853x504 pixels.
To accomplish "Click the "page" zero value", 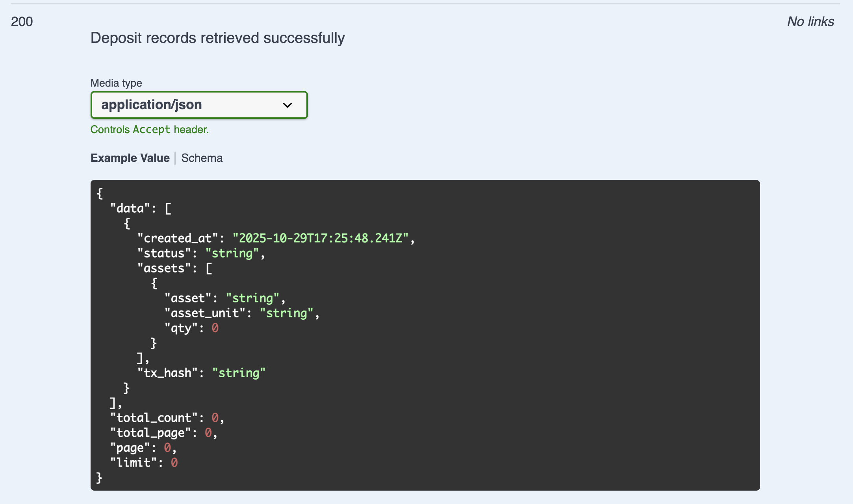I will (167, 448).
